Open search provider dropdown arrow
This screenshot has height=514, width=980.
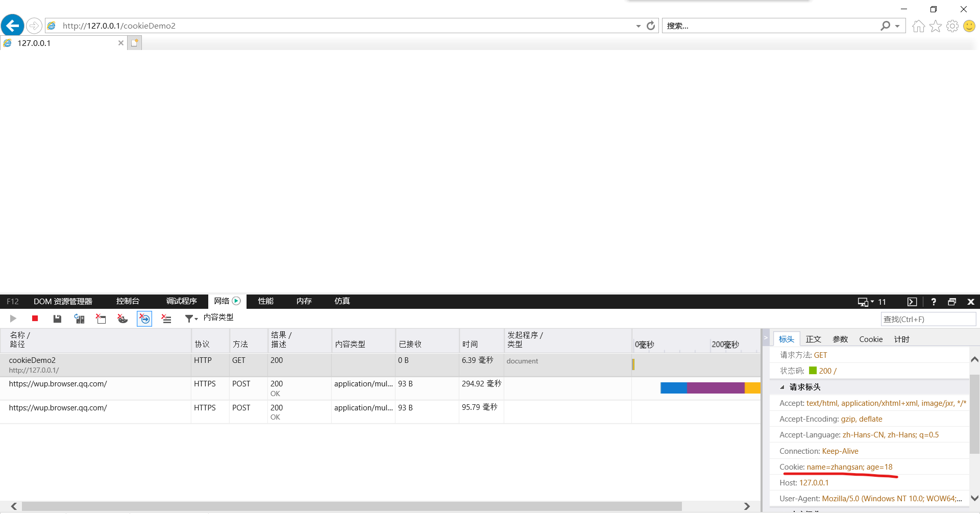pos(897,26)
